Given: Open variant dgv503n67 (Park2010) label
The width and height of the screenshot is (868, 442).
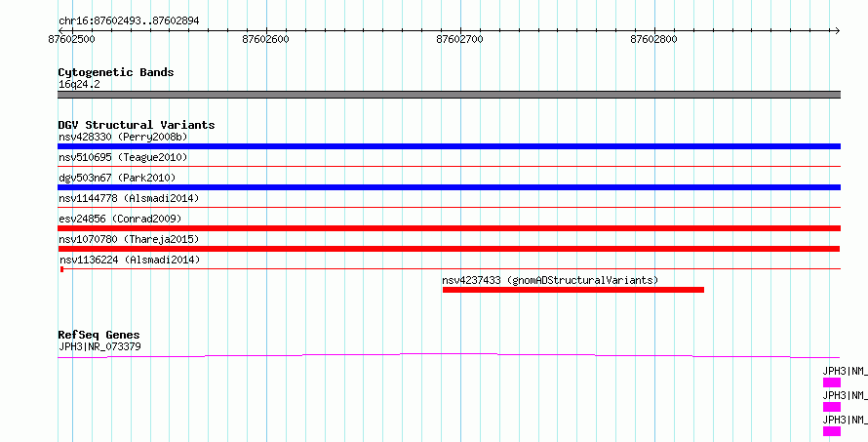Looking at the screenshot, I should click(x=117, y=178).
